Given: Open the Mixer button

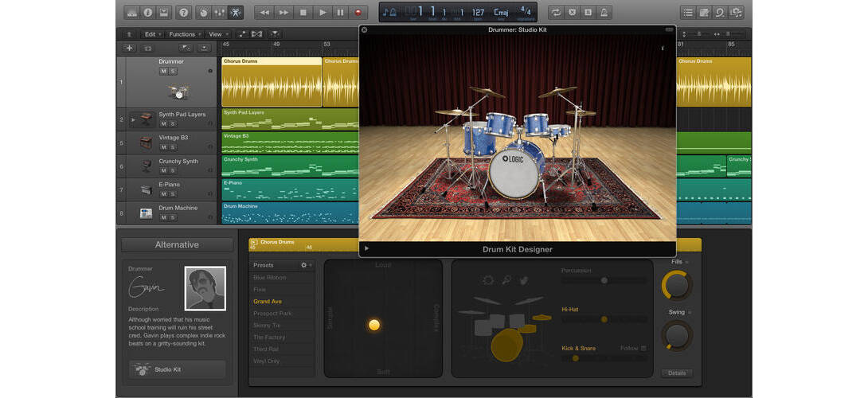Looking at the screenshot, I should tap(220, 12).
